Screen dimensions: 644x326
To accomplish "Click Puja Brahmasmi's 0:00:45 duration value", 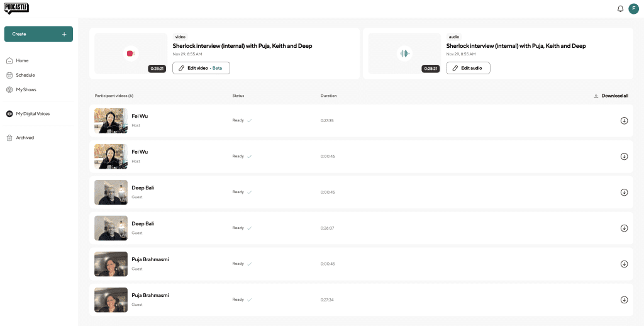I will pyautogui.click(x=328, y=264).
